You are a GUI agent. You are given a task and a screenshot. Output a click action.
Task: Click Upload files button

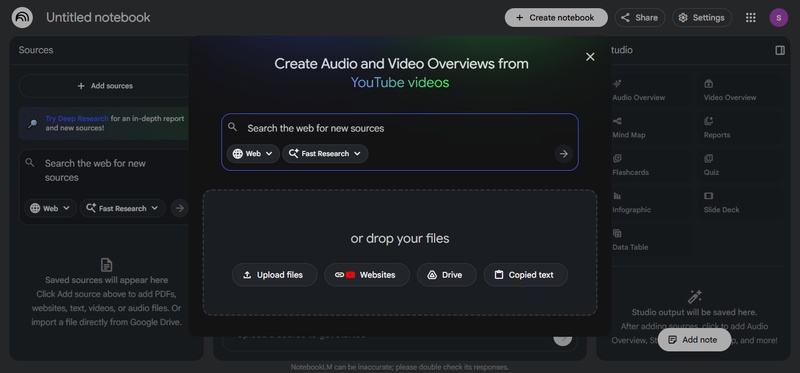click(x=274, y=275)
